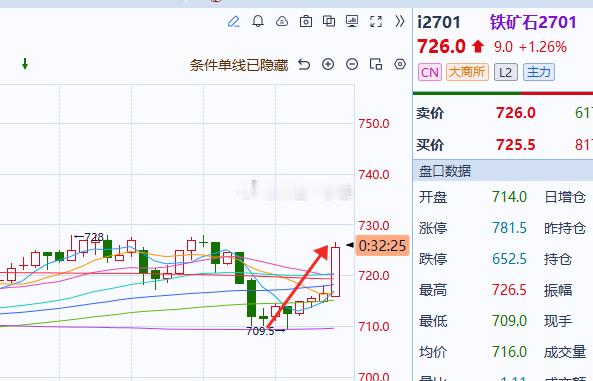Click the monitor chart display icon
The image size is (593, 381).
point(352,21)
